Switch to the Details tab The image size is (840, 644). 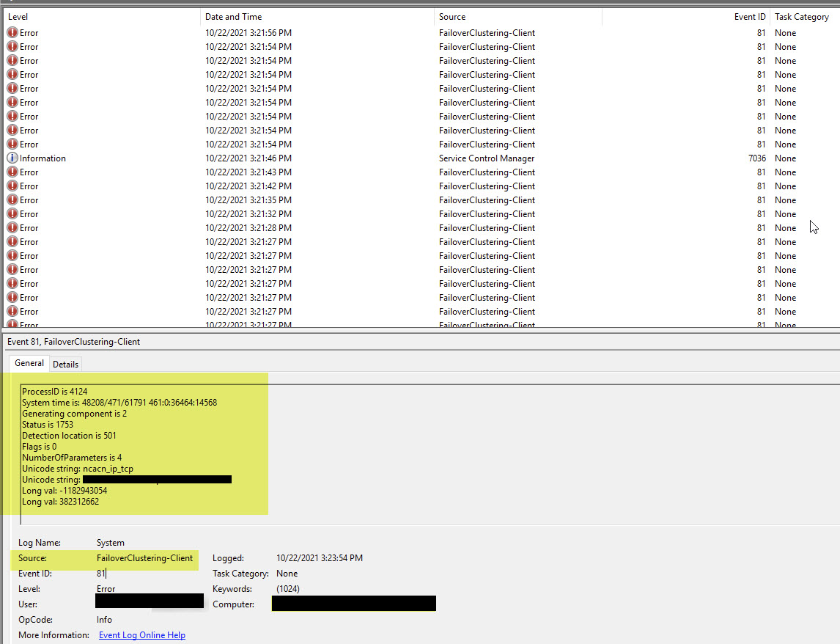click(x=65, y=363)
